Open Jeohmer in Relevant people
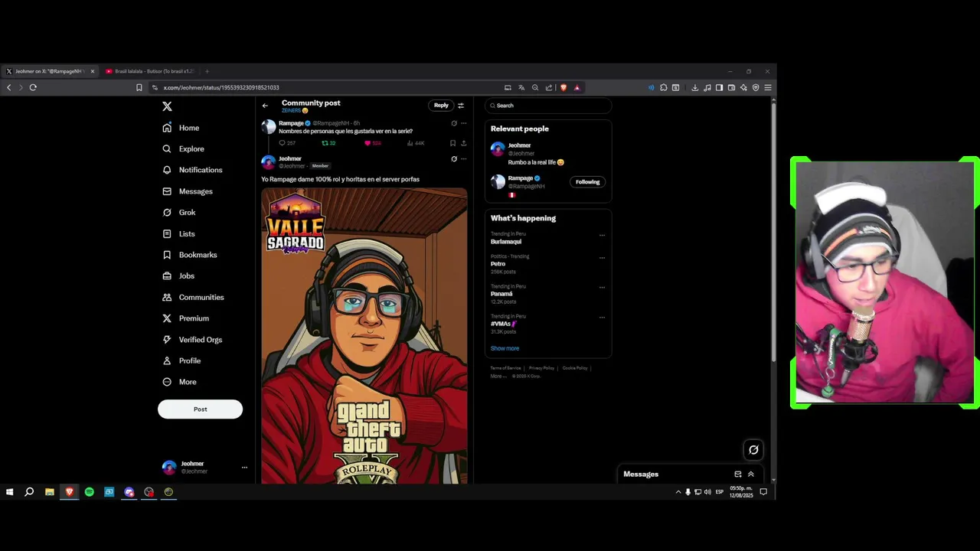The width and height of the screenshot is (980, 551). [519, 145]
